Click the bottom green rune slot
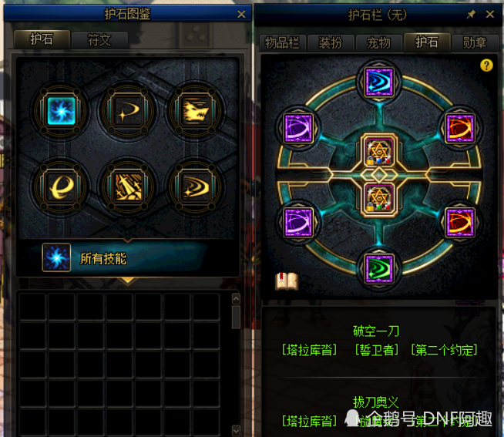This screenshot has height=437, width=504. click(x=379, y=269)
